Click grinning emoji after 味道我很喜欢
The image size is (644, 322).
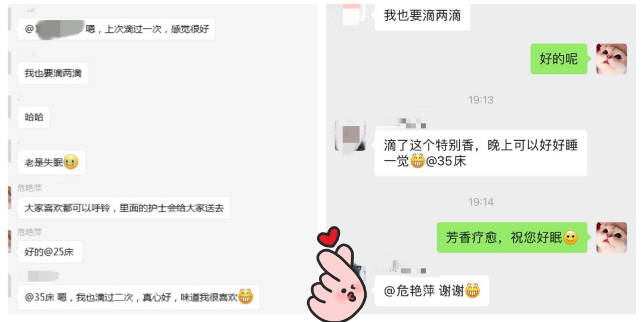(x=246, y=296)
